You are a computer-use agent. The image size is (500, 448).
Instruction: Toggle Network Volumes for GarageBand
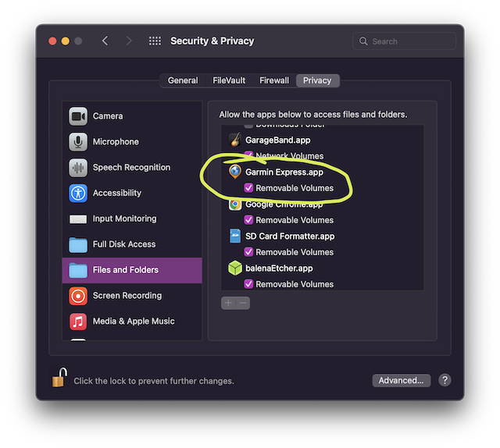pos(248,156)
